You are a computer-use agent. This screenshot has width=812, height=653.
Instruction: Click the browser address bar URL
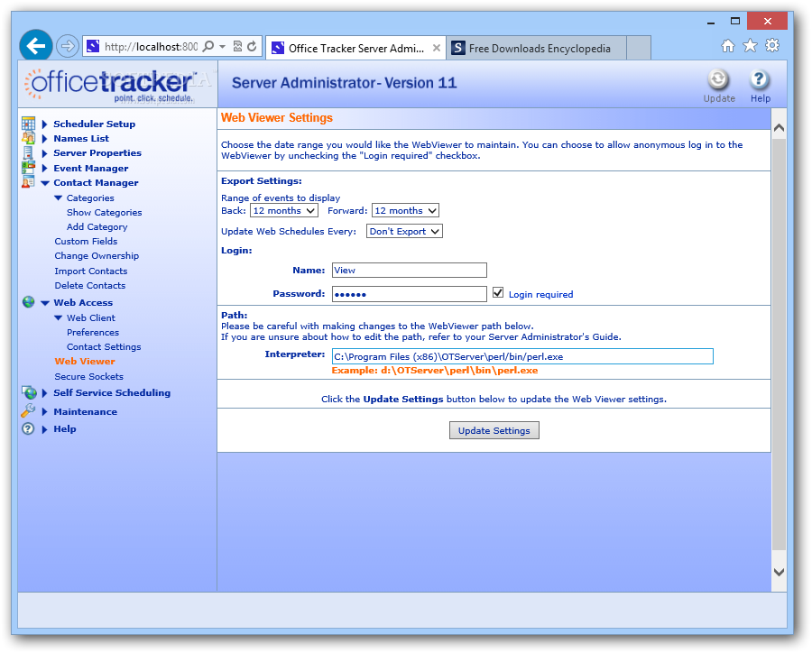tap(151, 47)
